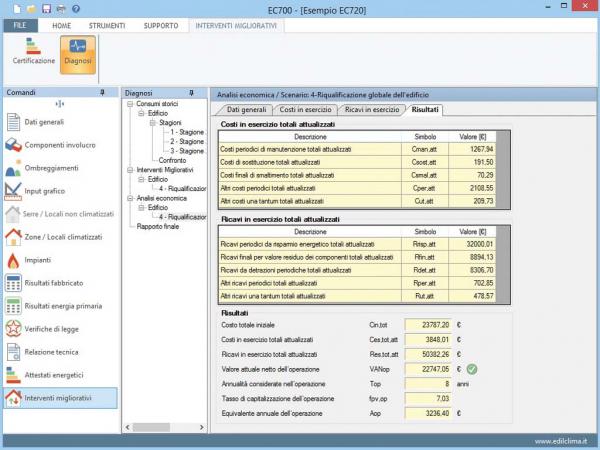This screenshot has width=600, height=450.
Task: Collapse the Consumi storici tree node
Action: 130,104
